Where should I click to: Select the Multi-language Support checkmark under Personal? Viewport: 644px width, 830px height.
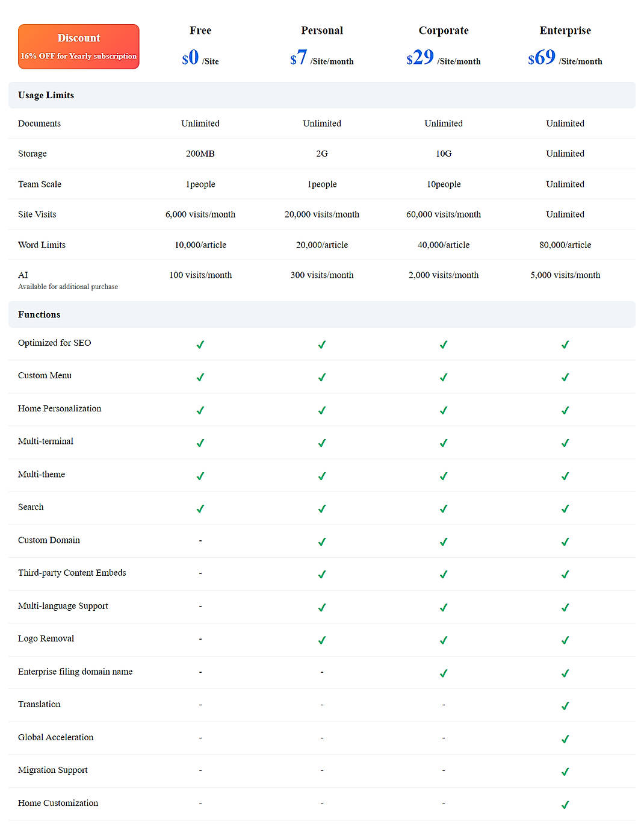click(x=322, y=607)
